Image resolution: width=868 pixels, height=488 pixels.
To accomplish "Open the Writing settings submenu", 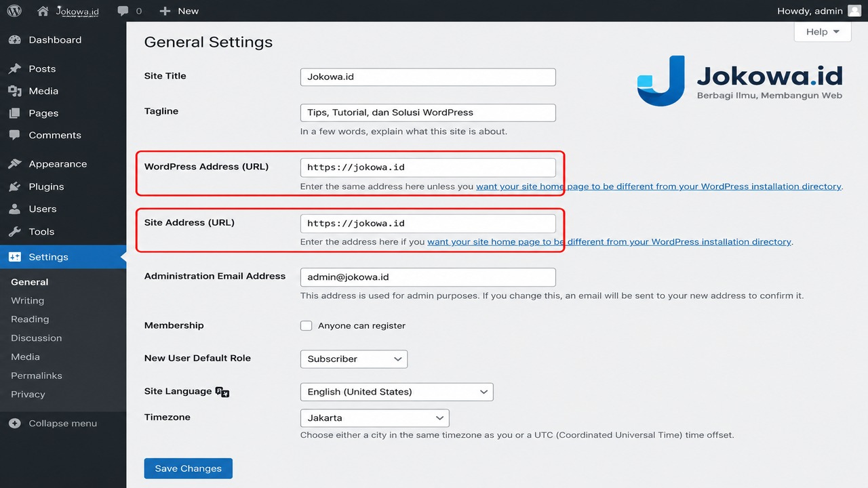I will click(28, 301).
